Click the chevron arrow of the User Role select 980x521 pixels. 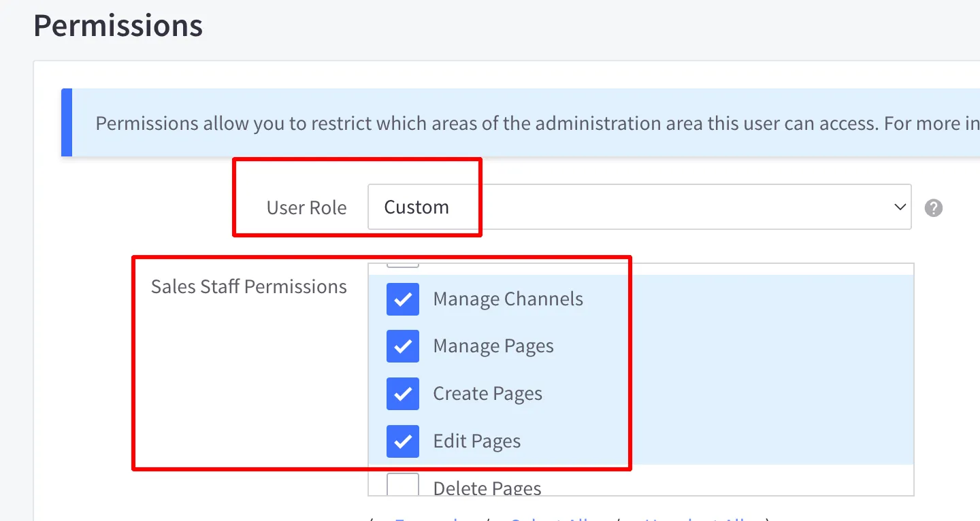point(900,207)
